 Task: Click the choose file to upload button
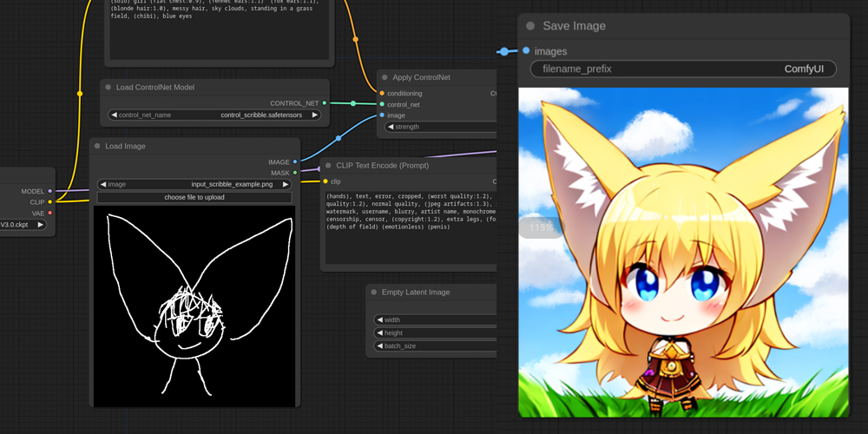194,197
